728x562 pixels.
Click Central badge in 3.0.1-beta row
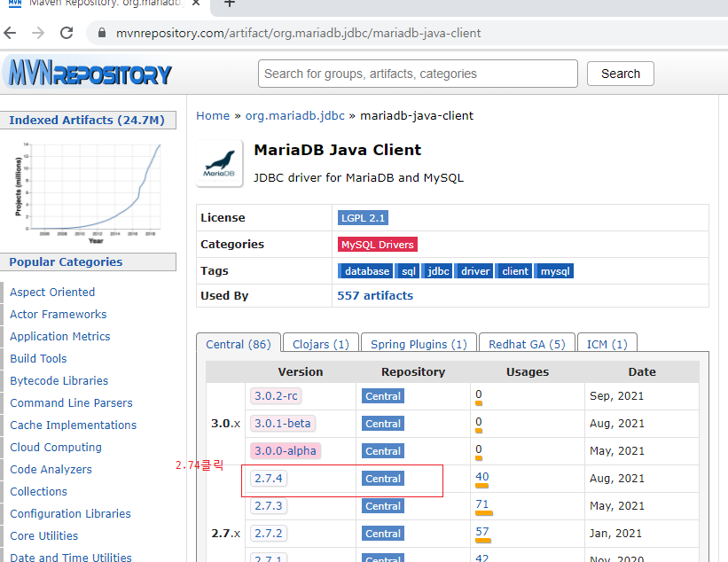click(382, 424)
